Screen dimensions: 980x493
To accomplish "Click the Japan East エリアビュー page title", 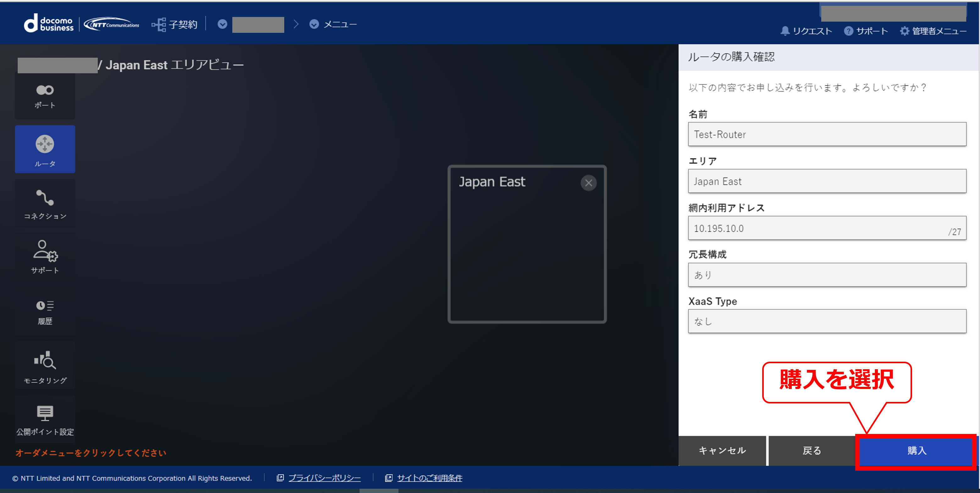I will tap(175, 65).
